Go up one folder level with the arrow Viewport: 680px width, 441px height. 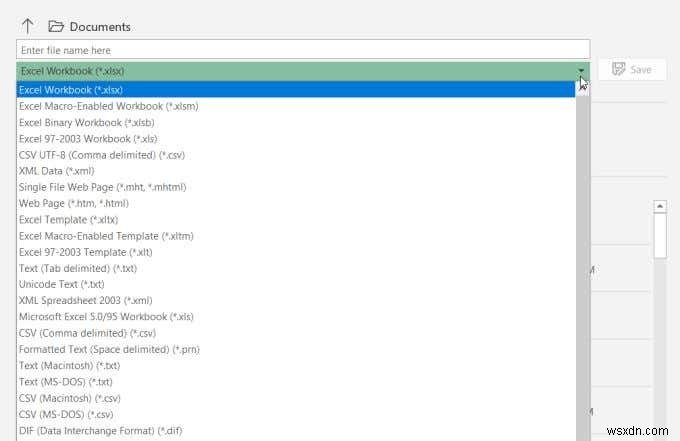click(27, 26)
